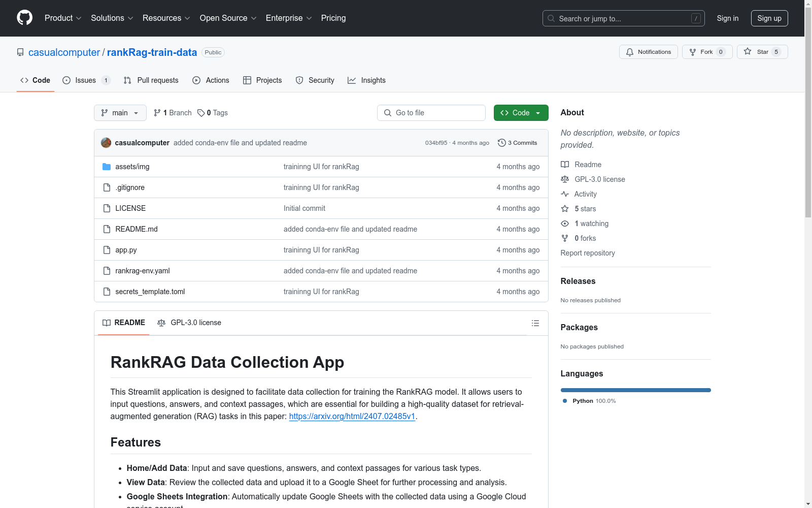The width and height of the screenshot is (812, 508).
Task: Click the fork icon next to 0 forks
Action: point(565,238)
